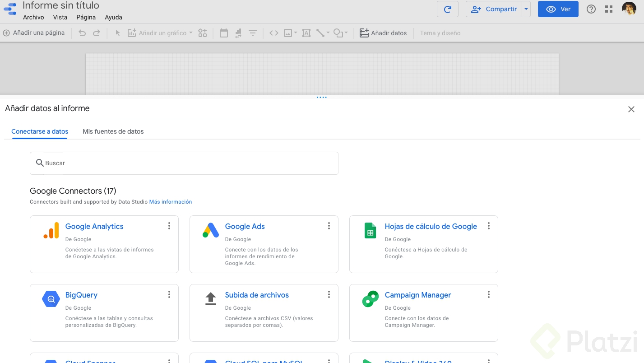
Task: Click the Buscar search field
Action: pos(184,163)
